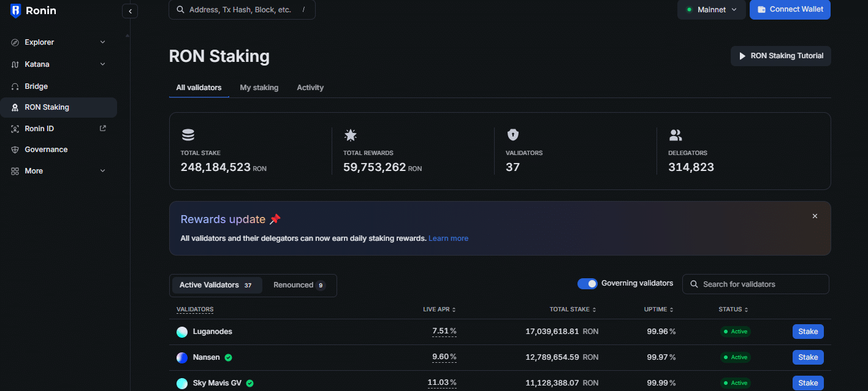Click Nansen Active status badge
This screenshot has width=868, height=391.
click(x=736, y=357)
